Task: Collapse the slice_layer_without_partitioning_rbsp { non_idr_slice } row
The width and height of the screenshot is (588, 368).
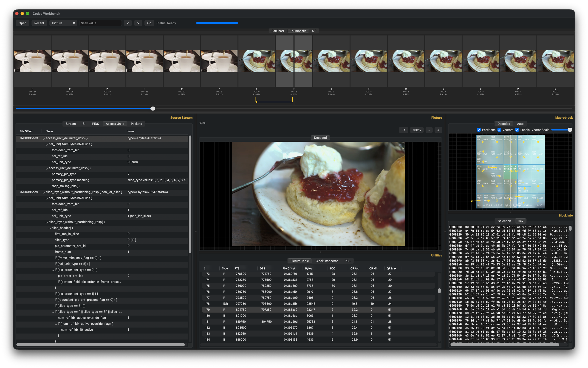Action: 43,193
